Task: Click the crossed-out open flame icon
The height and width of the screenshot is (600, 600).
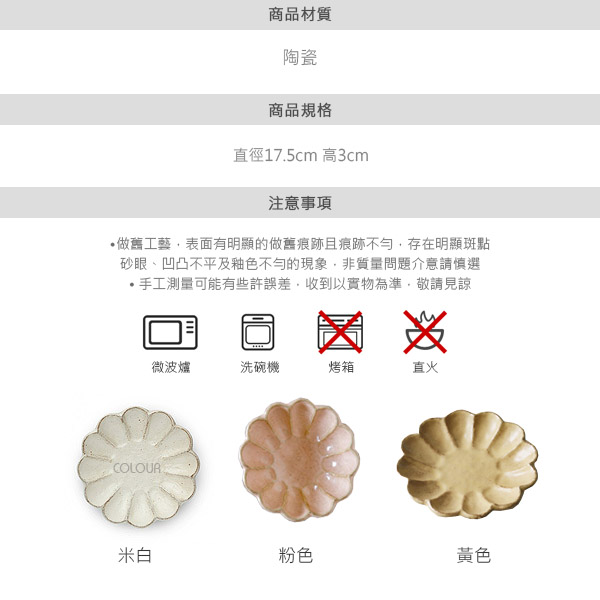Action: pyautogui.click(x=425, y=332)
